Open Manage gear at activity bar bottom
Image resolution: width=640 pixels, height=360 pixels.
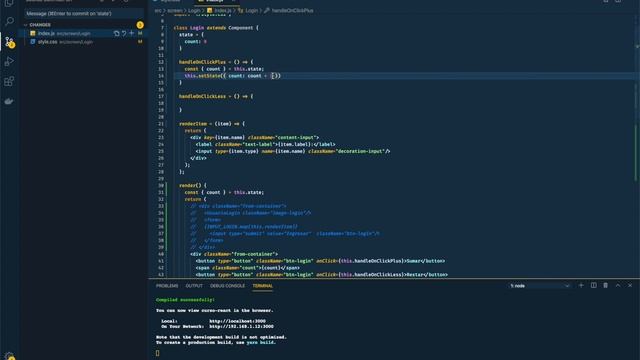point(9,356)
